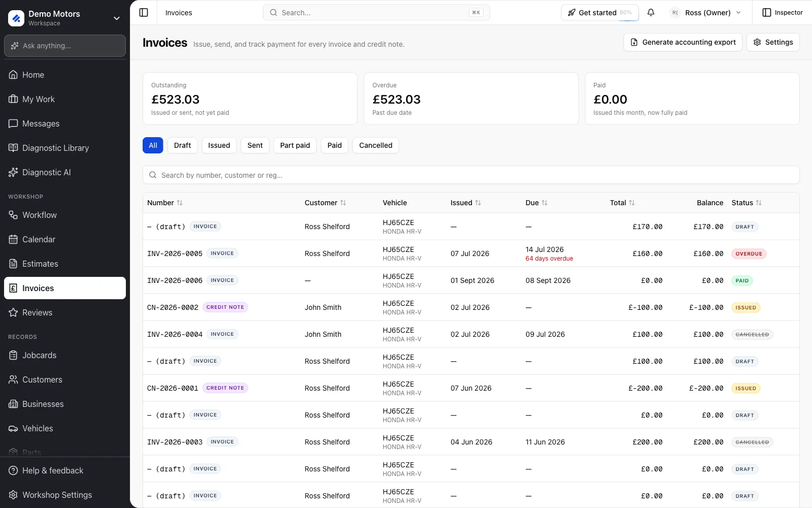Open credit note CN-2026-0002

click(x=471, y=307)
